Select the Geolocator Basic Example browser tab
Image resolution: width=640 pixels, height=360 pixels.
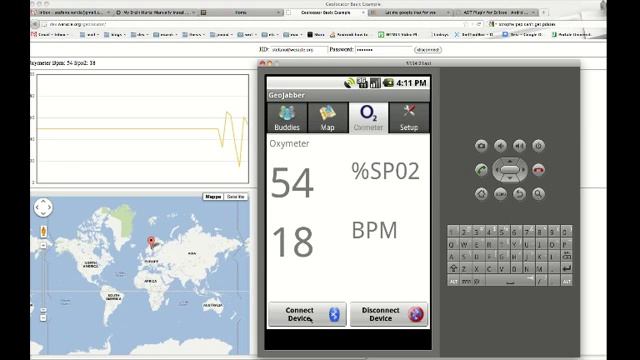[325, 13]
